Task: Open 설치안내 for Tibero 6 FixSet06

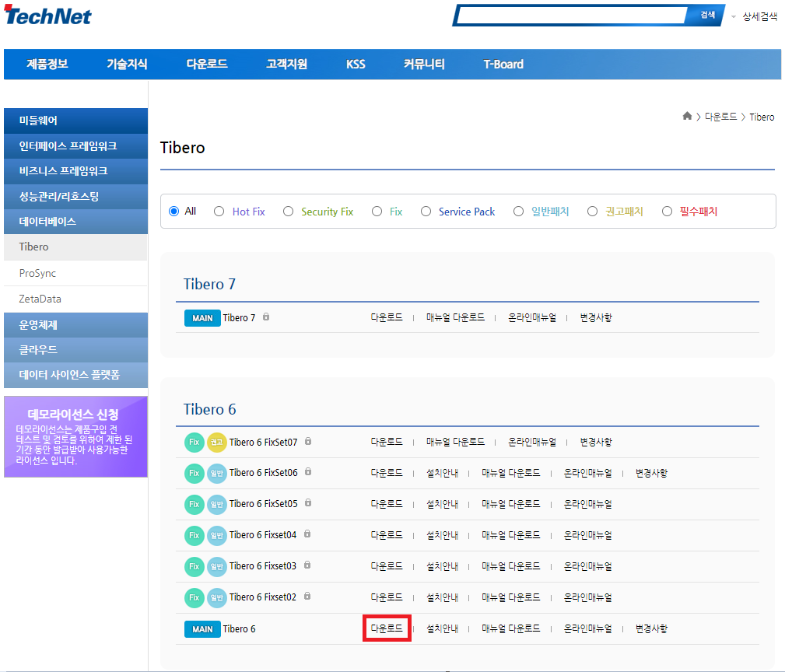Action: [x=442, y=473]
